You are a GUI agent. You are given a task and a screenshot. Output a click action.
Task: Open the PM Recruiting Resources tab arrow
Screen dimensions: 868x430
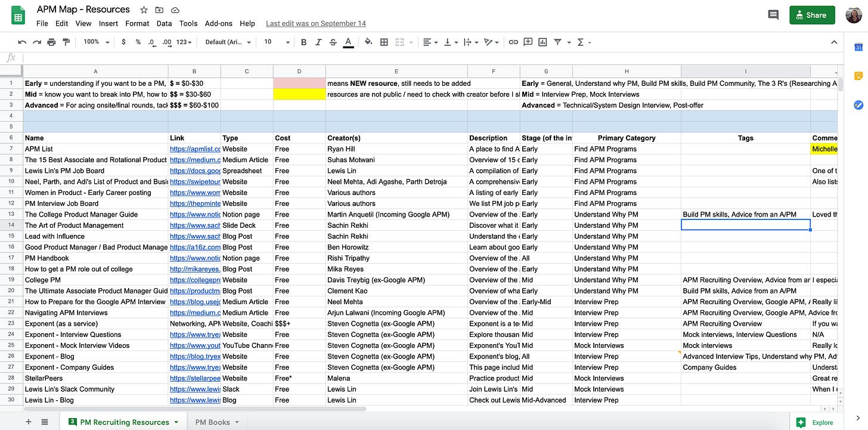coord(176,422)
